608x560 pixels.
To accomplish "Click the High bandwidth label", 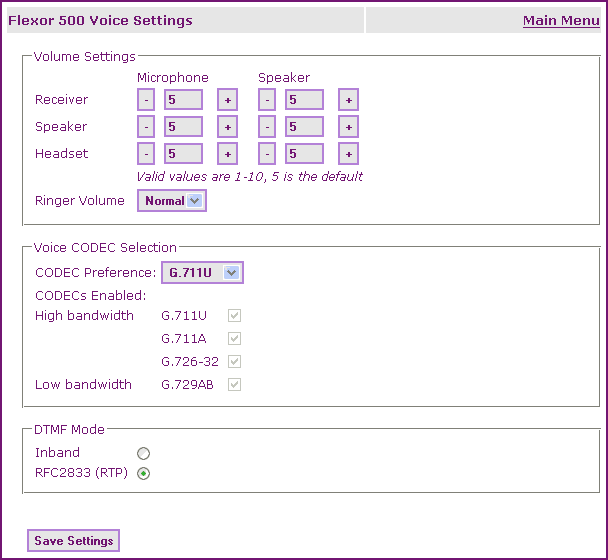I will coord(84,316).
